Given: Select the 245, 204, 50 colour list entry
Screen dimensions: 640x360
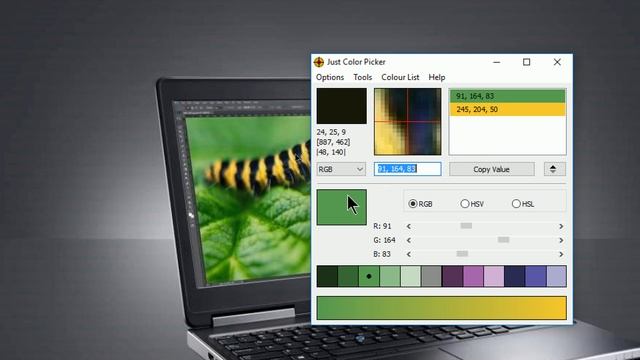Looking at the screenshot, I should [x=507, y=109].
